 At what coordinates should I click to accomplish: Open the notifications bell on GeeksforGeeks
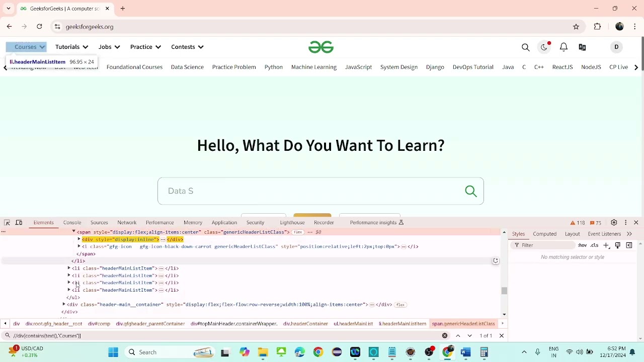click(x=563, y=47)
